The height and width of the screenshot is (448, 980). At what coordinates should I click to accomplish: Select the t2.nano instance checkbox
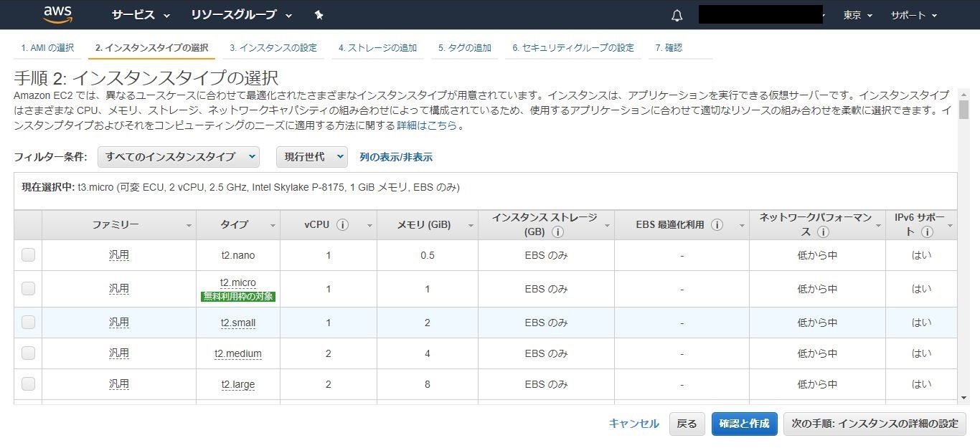click(28, 254)
